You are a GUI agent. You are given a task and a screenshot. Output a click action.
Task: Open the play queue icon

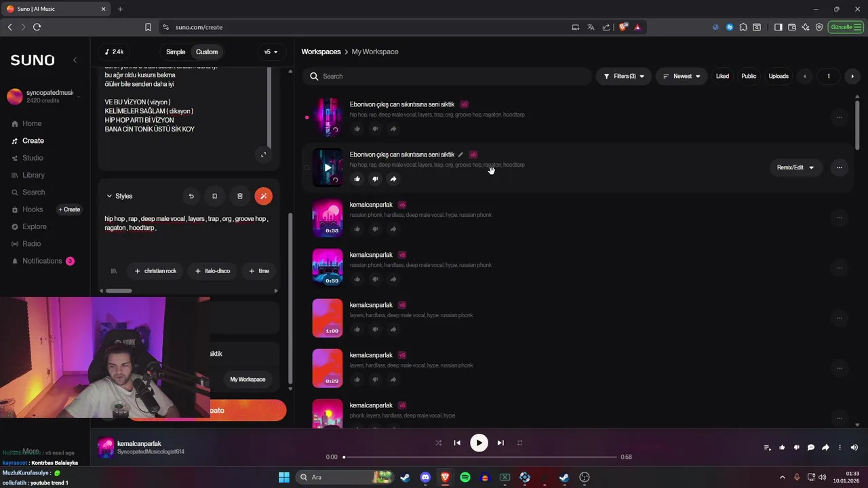[x=768, y=447]
